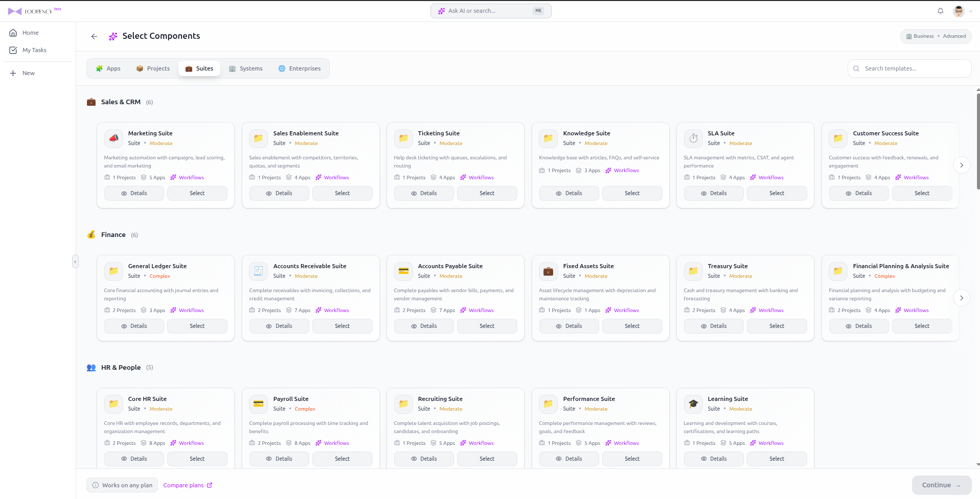Click the HR & People section icon
This screenshot has width=980, height=499.
click(x=91, y=367)
